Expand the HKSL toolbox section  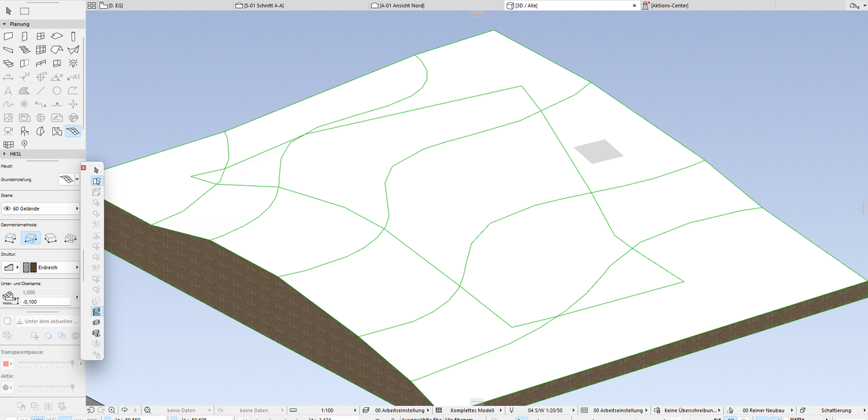click(x=5, y=154)
